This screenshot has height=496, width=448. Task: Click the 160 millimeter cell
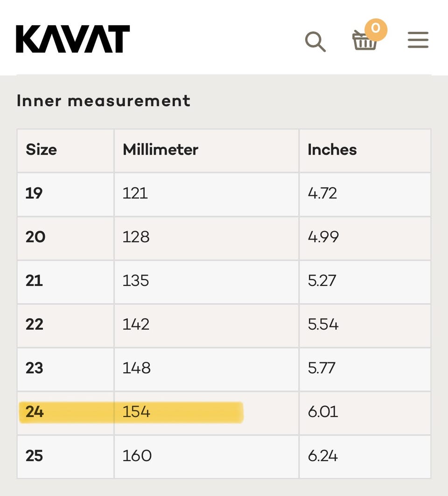(x=206, y=457)
